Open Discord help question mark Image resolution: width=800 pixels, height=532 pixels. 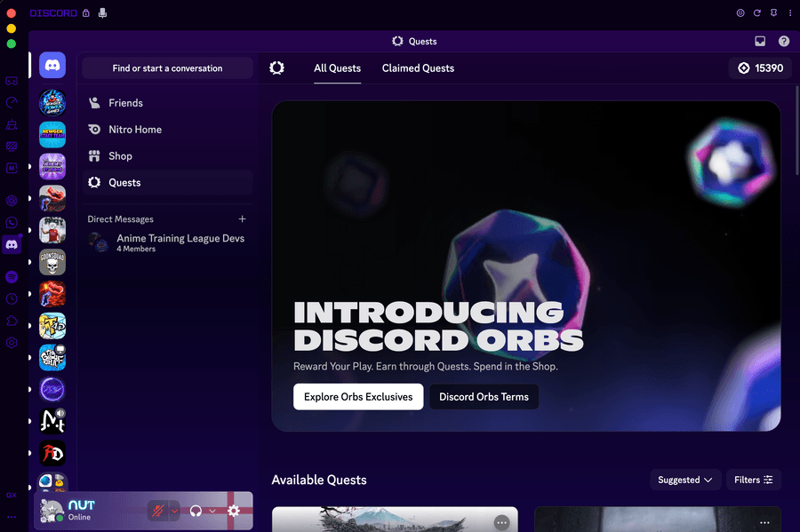coord(784,41)
